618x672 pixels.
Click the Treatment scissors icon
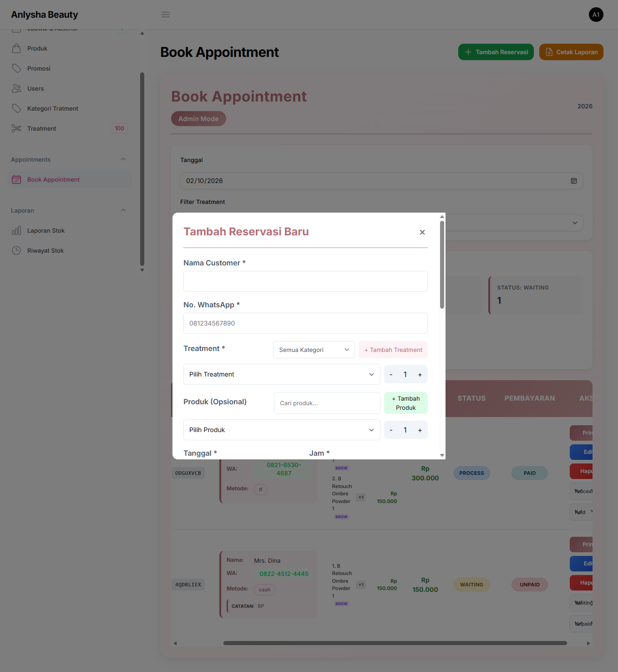[16, 128]
